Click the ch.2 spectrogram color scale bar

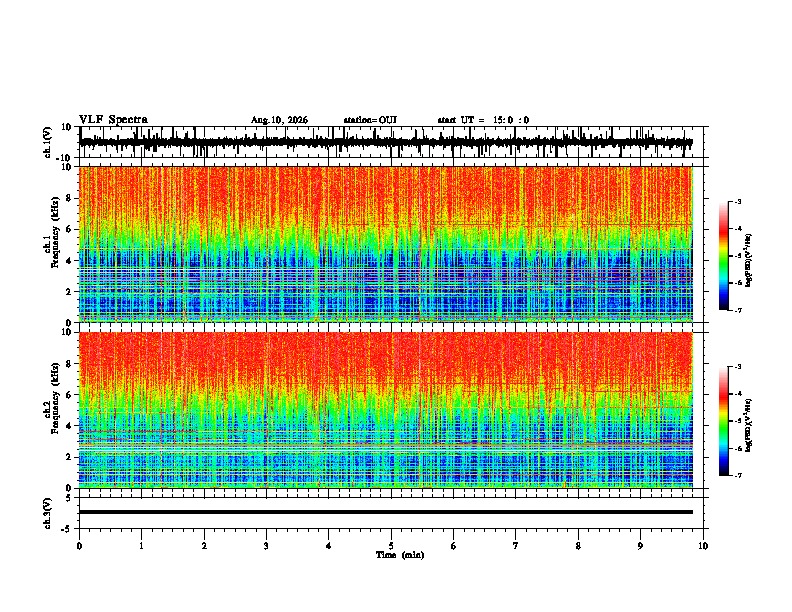pos(723,421)
